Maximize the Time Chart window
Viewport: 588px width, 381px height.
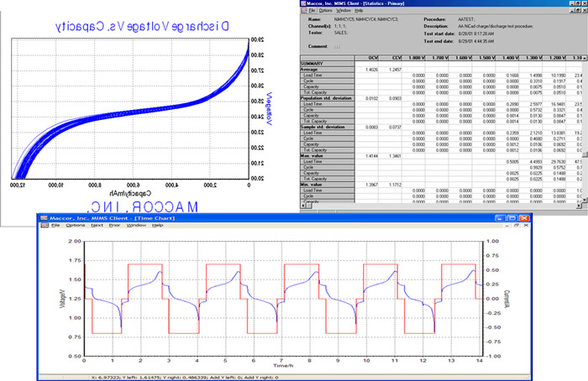pos(512,218)
